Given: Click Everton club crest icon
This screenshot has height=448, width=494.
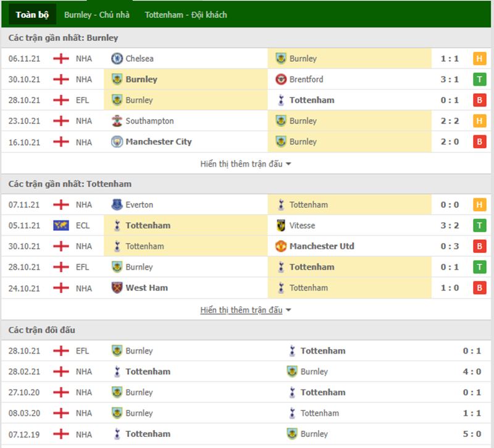Looking at the screenshot, I should click(116, 205).
